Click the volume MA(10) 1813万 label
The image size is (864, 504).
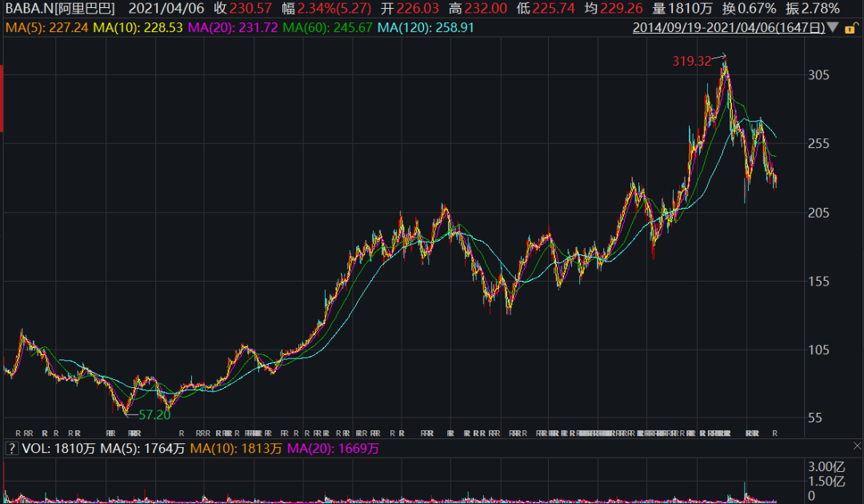point(234,449)
